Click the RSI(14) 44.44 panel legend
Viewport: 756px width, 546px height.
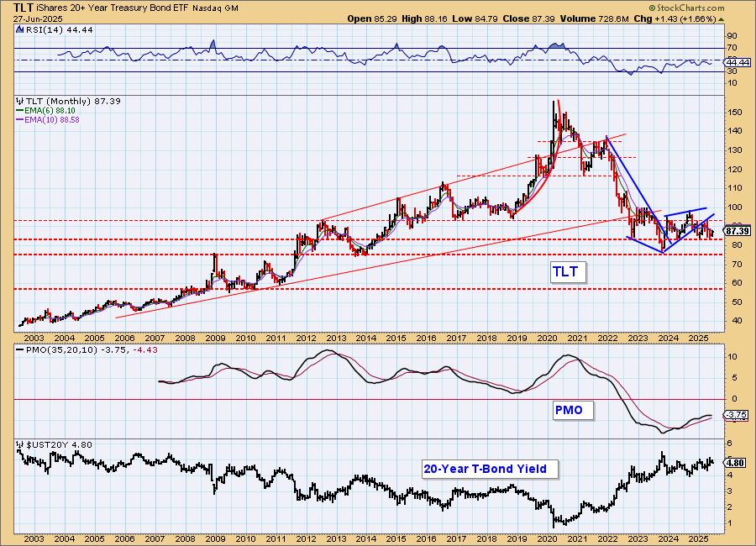pyautogui.click(x=59, y=29)
